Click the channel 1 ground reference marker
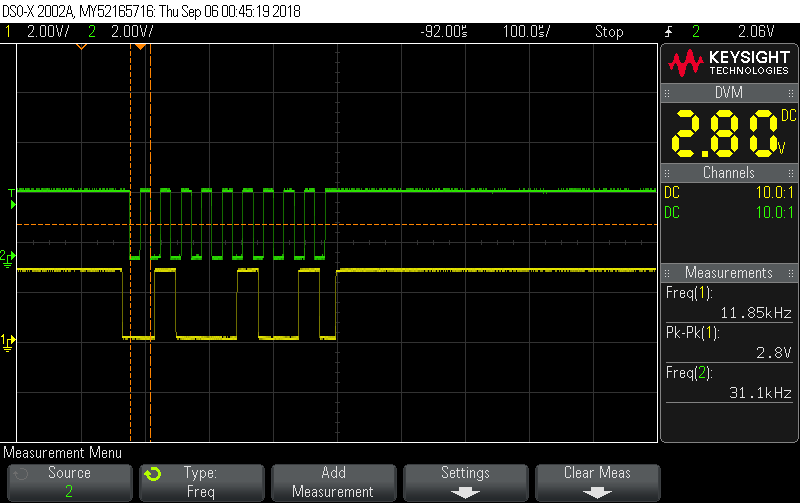The height and width of the screenshot is (503, 800). point(8,342)
